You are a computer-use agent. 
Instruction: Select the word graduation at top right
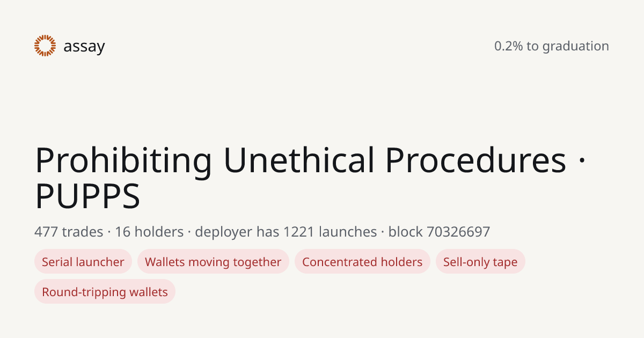[576, 47]
